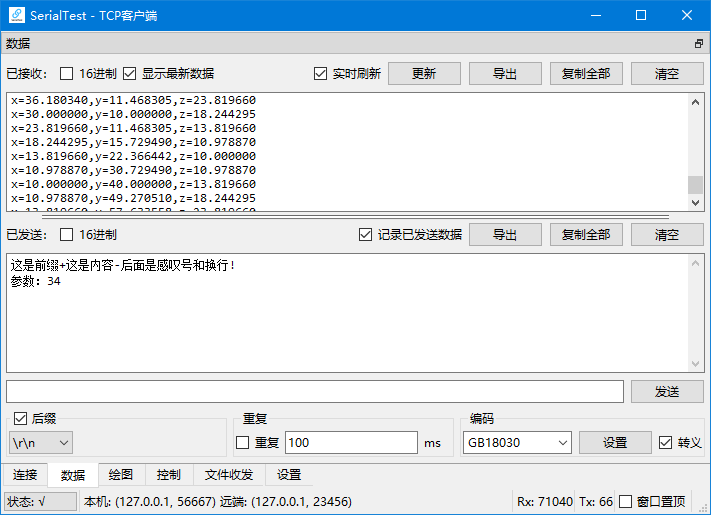Click sent text line 参数: 34

click(x=35, y=281)
